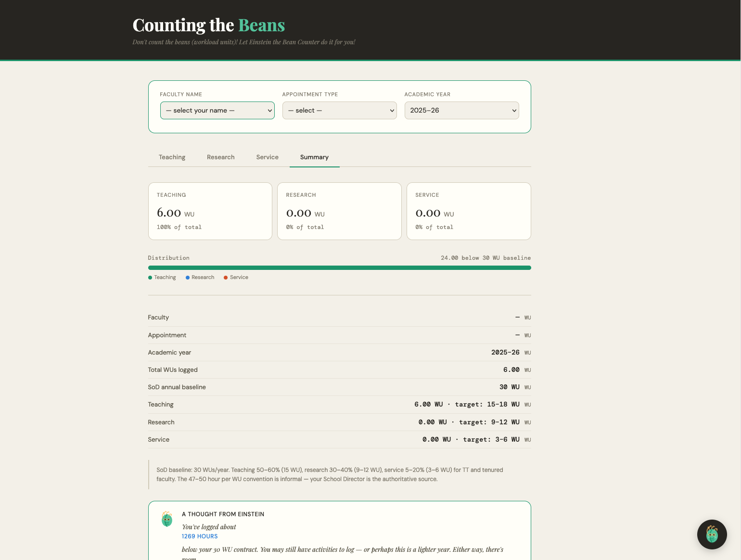Click the 1269 HOURS link
This screenshot has height=560, width=741.
click(200, 536)
